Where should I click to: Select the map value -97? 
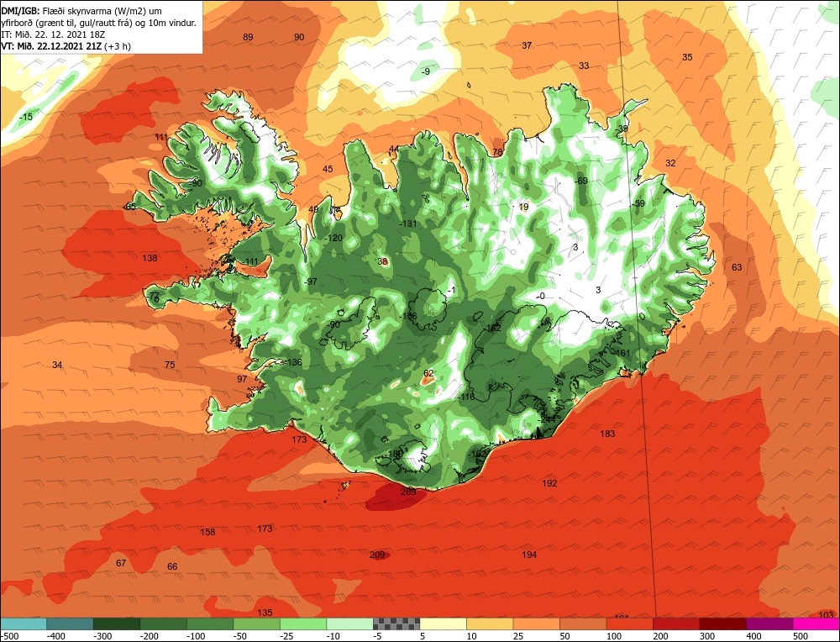tap(310, 282)
